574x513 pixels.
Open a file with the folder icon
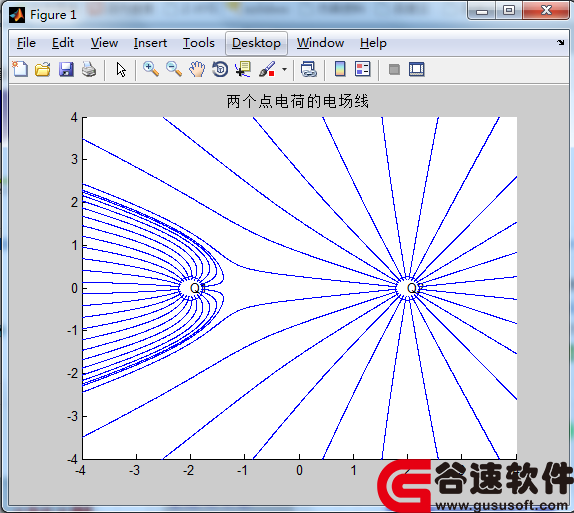point(43,69)
